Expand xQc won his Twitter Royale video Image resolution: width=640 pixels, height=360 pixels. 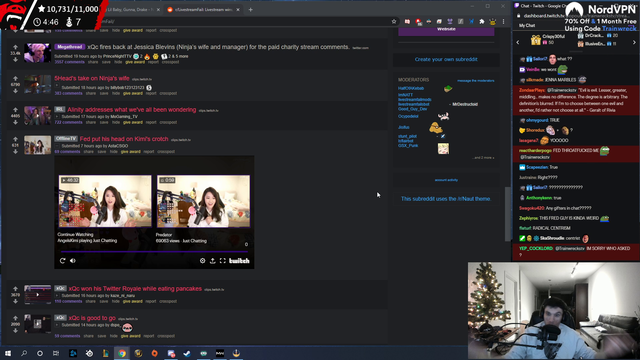tap(57, 296)
